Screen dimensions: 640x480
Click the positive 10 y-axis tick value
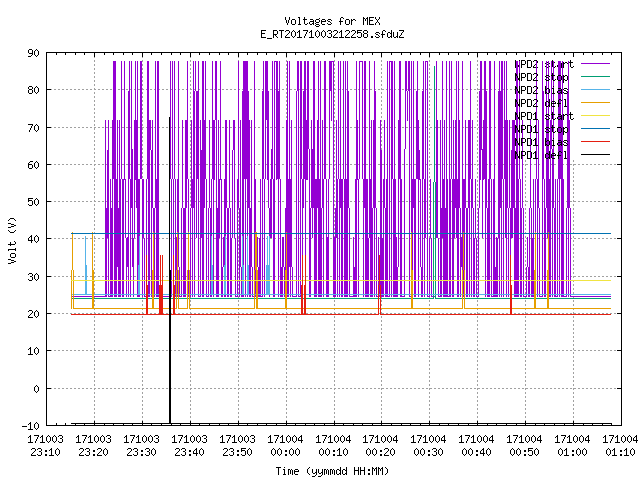[x=33, y=351]
